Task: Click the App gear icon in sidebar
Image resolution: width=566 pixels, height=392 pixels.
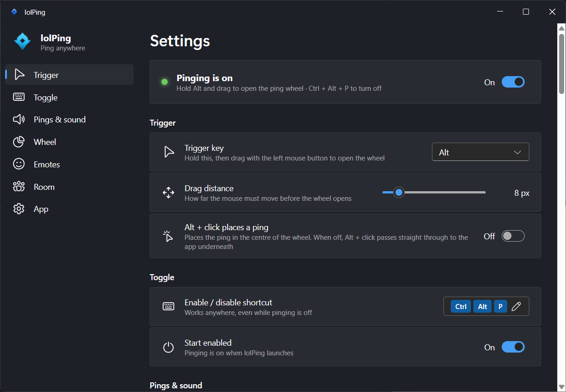Action: [19, 209]
